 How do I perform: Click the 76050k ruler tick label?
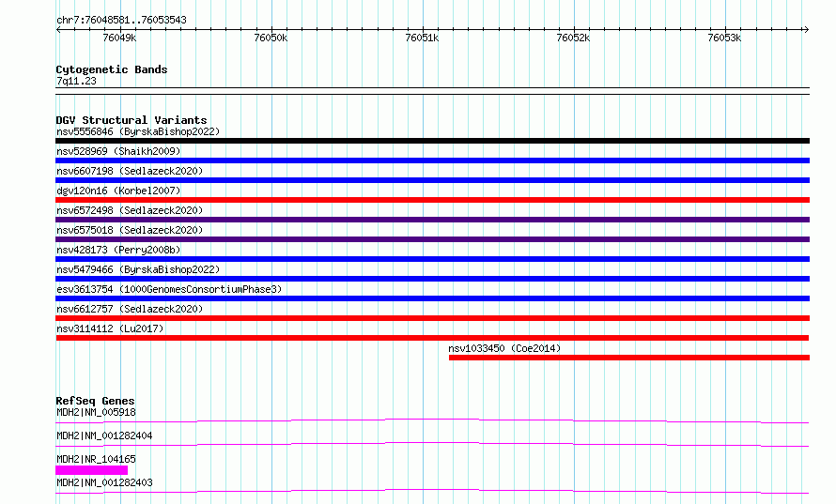click(271, 38)
